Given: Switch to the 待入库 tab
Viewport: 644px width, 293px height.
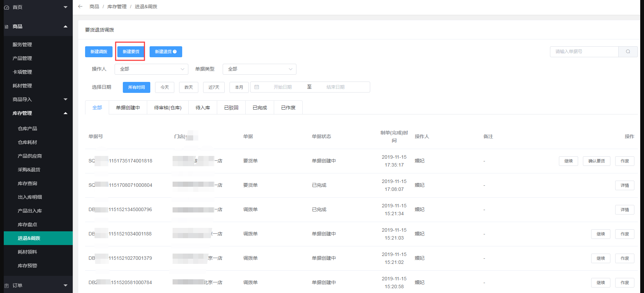Looking at the screenshot, I should (x=203, y=108).
